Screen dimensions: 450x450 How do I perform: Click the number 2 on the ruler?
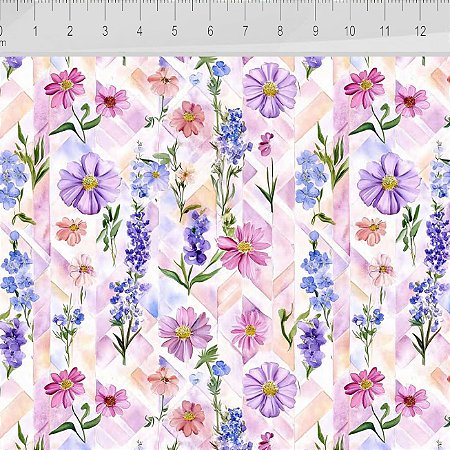[x=70, y=31]
